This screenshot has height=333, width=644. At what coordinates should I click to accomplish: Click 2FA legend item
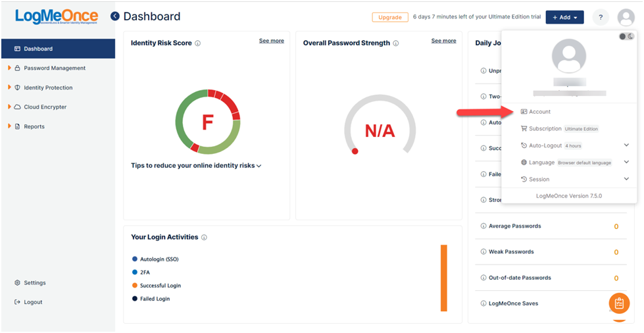[x=141, y=272]
